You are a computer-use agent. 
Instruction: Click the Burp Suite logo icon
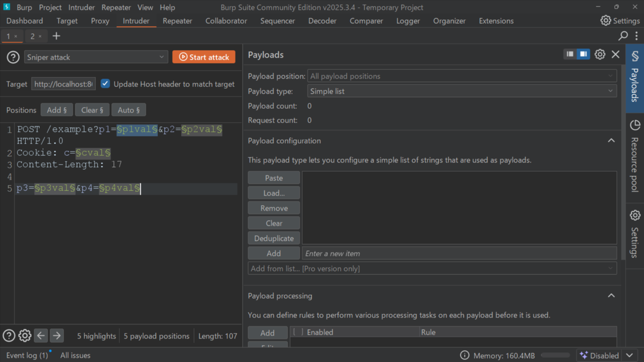[x=7, y=7]
